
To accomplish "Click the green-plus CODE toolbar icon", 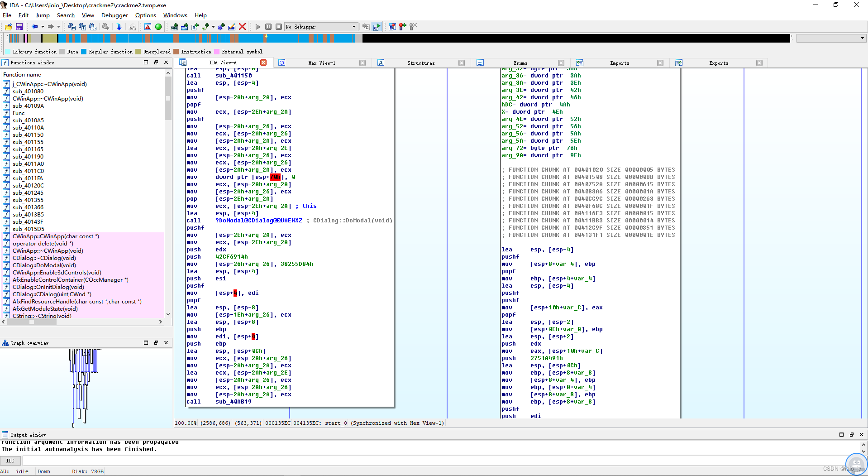I will coord(174,27).
